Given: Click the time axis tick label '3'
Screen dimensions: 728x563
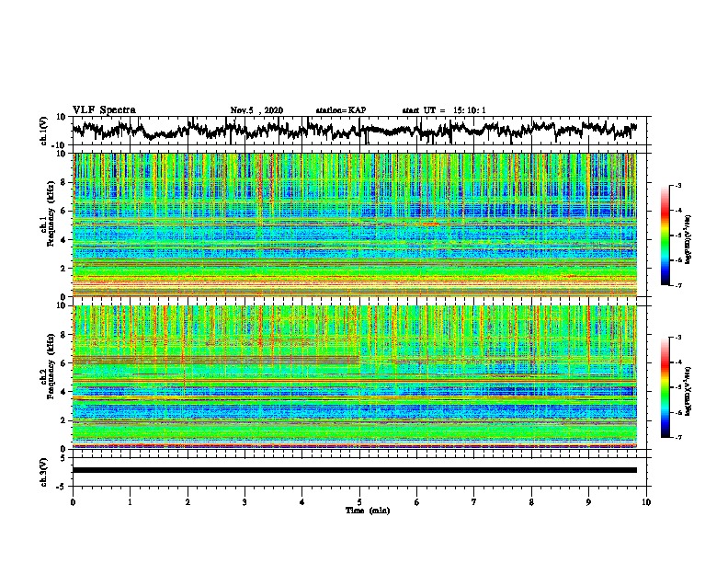Looking at the screenshot, I should coord(245,502).
